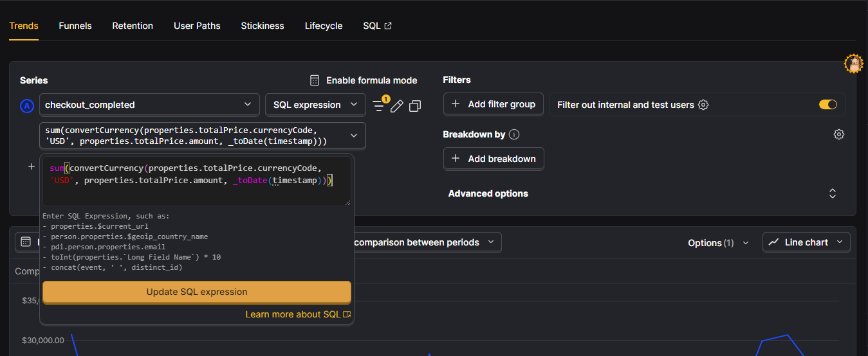Open gear settings for internal user filter
Screen dimensions: 868x356
703,105
